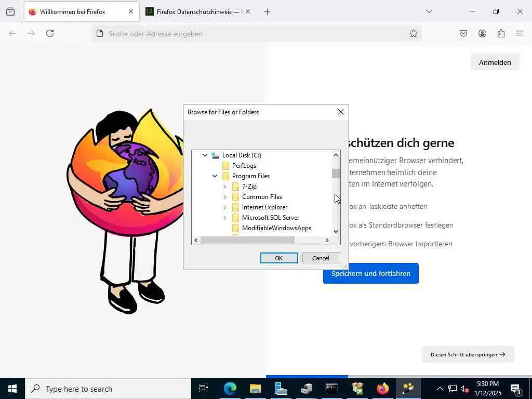
Task: Collapse the Local Disk (C:) node
Action: click(205, 155)
